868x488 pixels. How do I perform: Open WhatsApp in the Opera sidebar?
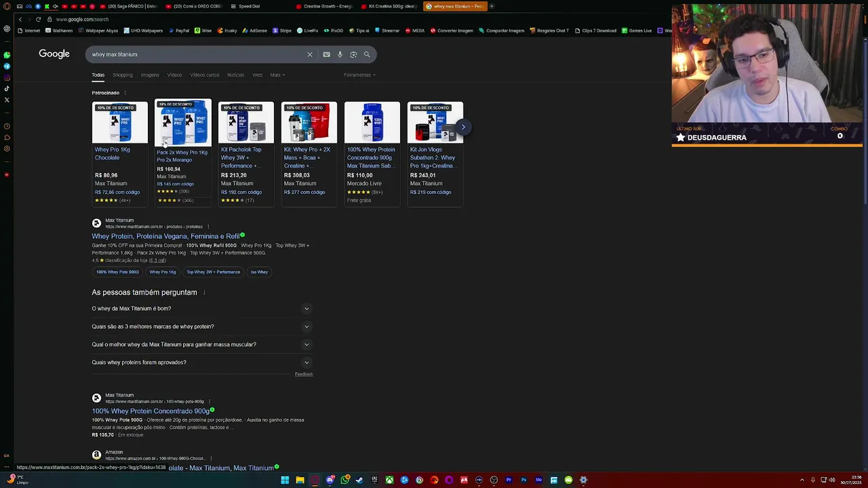coord(7,55)
